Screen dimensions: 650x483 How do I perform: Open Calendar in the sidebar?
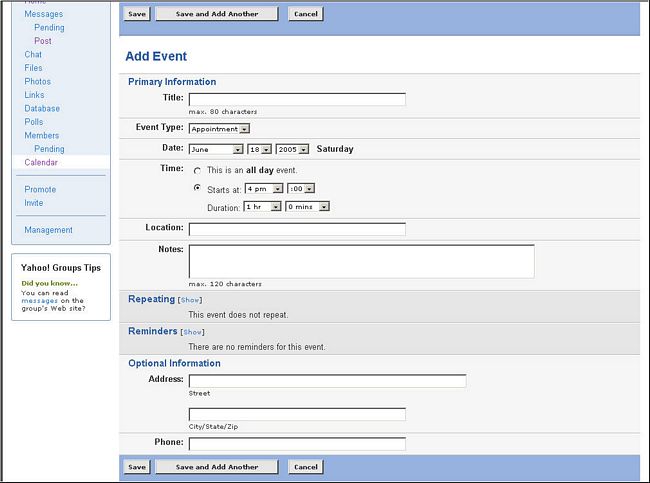[x=41, y=163]
